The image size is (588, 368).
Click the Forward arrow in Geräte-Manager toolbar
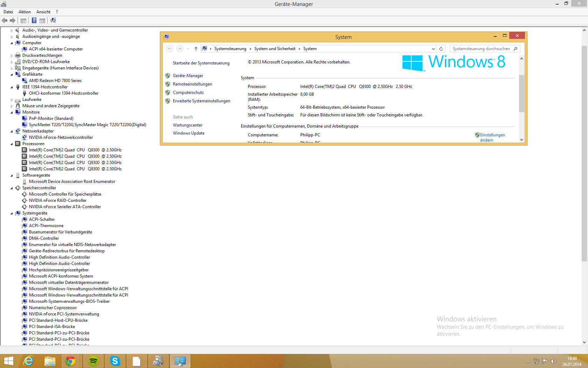point(13,20)
